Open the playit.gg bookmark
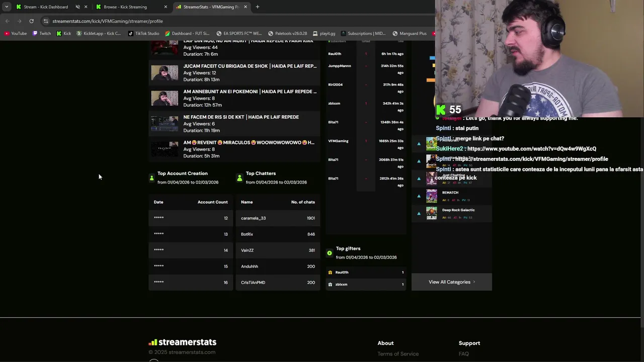The height and width of the screenshot is (362, 644). pos(324,34)
